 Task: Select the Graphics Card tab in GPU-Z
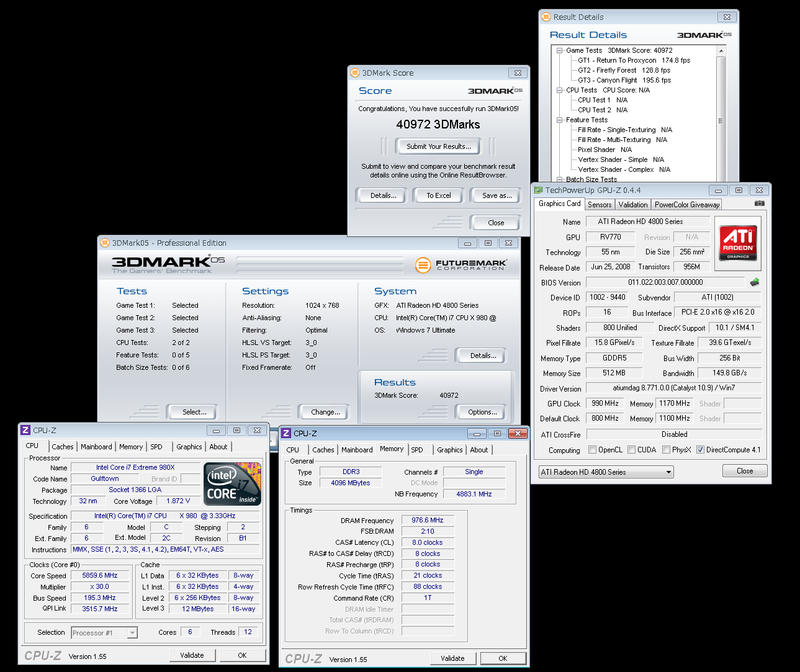560,204
